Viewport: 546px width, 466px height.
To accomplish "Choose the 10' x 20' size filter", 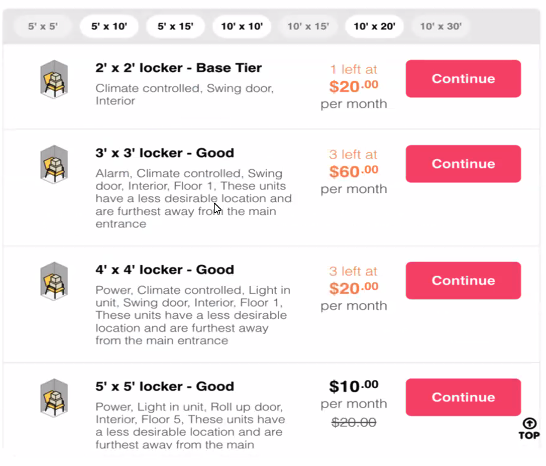I will [x=374, y=26].
